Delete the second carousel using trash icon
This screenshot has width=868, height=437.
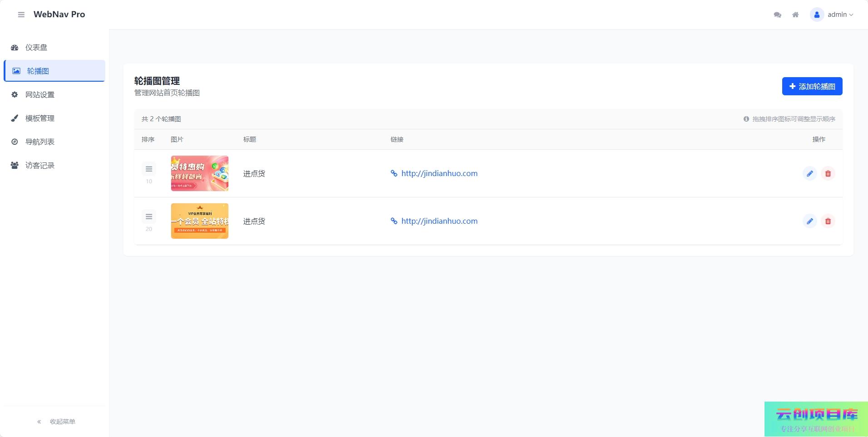[x=828, y=221]
